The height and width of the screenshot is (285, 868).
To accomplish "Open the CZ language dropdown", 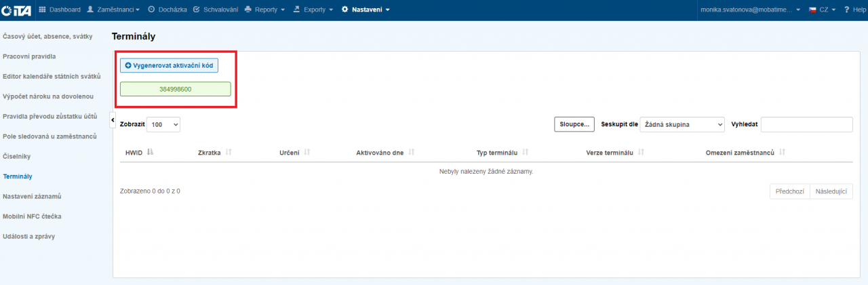I will (822, 9).
